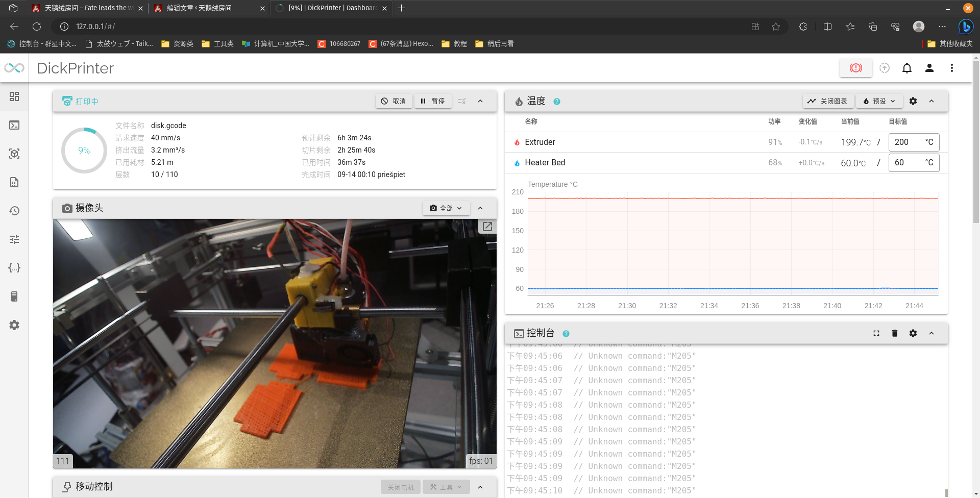Open the camera in fullscreen
This screenshot has width=980, height=498.
tap(487, 227)
